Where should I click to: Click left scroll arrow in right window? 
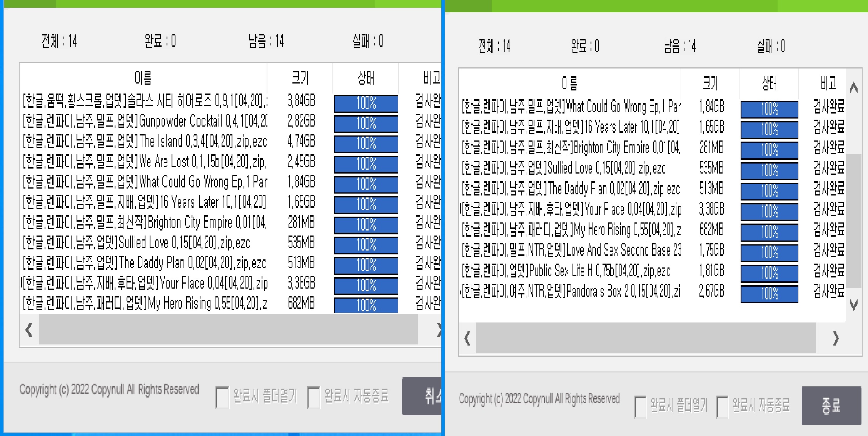pyautogui.click(x=467, y=339)
